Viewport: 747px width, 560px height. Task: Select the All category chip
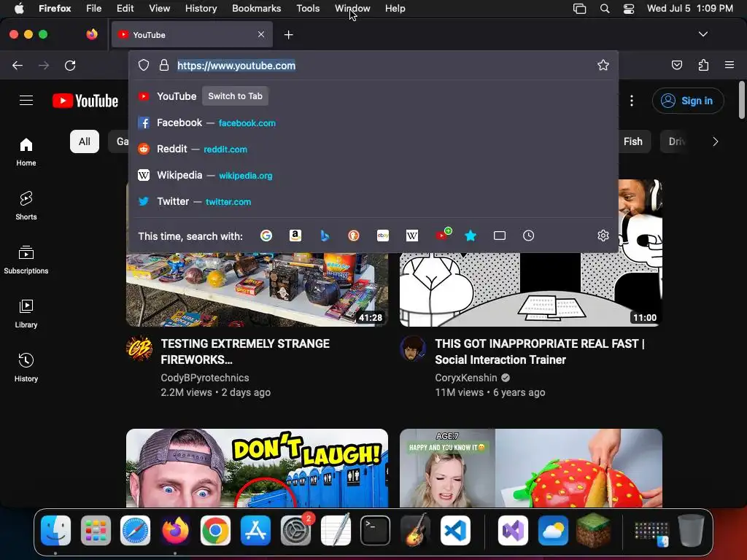pos(85,141)
